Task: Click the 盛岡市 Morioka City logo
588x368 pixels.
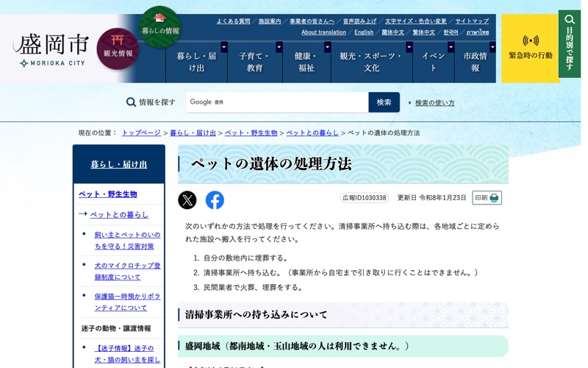Action: point(51,50)
